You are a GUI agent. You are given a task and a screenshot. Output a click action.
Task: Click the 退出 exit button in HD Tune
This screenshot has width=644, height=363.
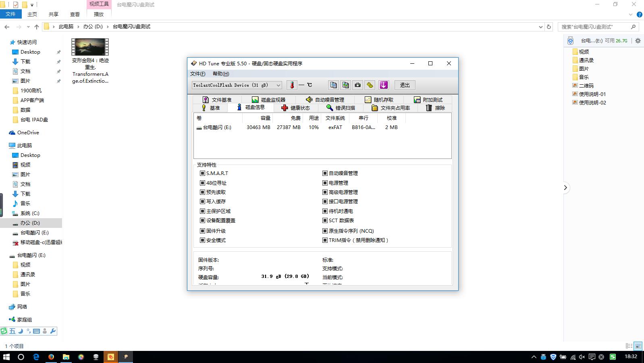click(405, 85)
